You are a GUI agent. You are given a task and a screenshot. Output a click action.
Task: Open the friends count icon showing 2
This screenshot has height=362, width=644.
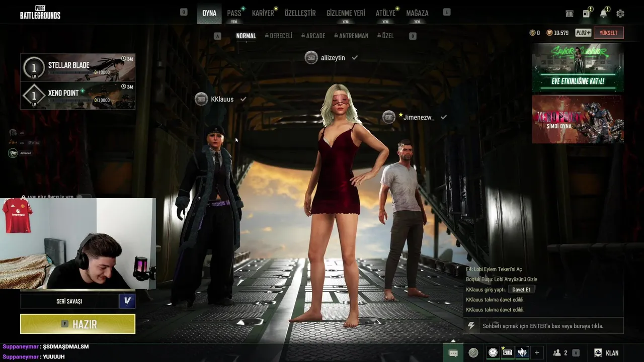(560, 353)
